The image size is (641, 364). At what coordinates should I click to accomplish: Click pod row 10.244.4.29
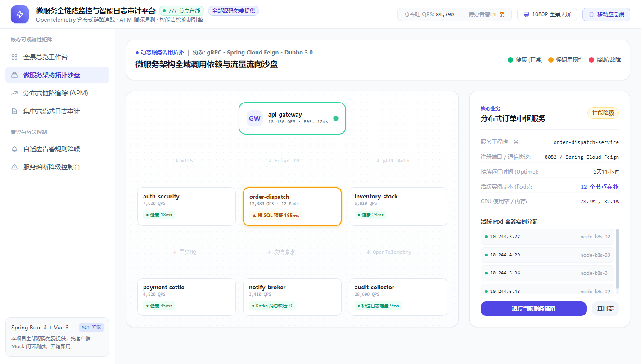pos(547,255)
